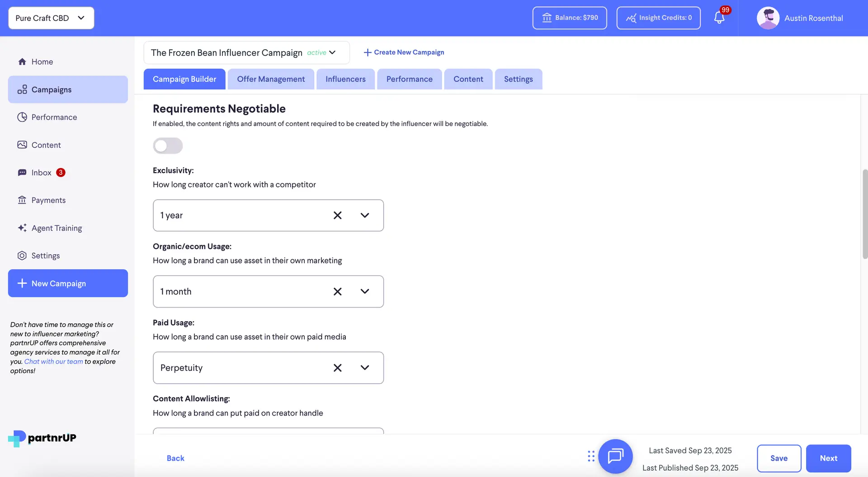Expand the Exclusivity duration dropdown

(x=365, y=215)
